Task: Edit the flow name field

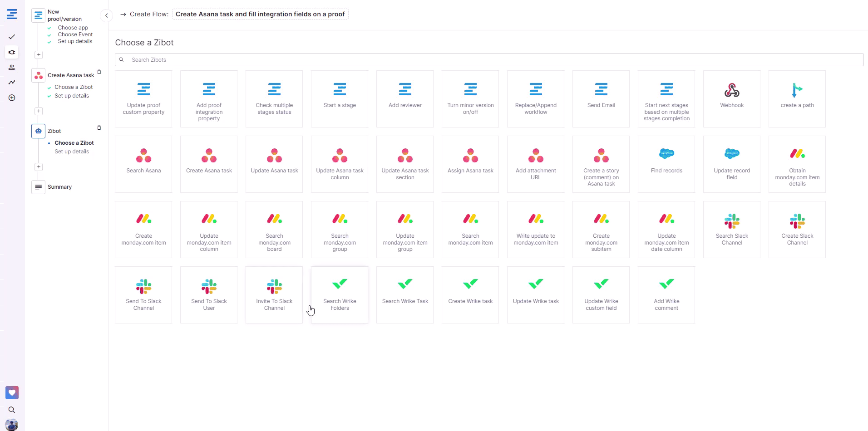Action: coord(260,14)
